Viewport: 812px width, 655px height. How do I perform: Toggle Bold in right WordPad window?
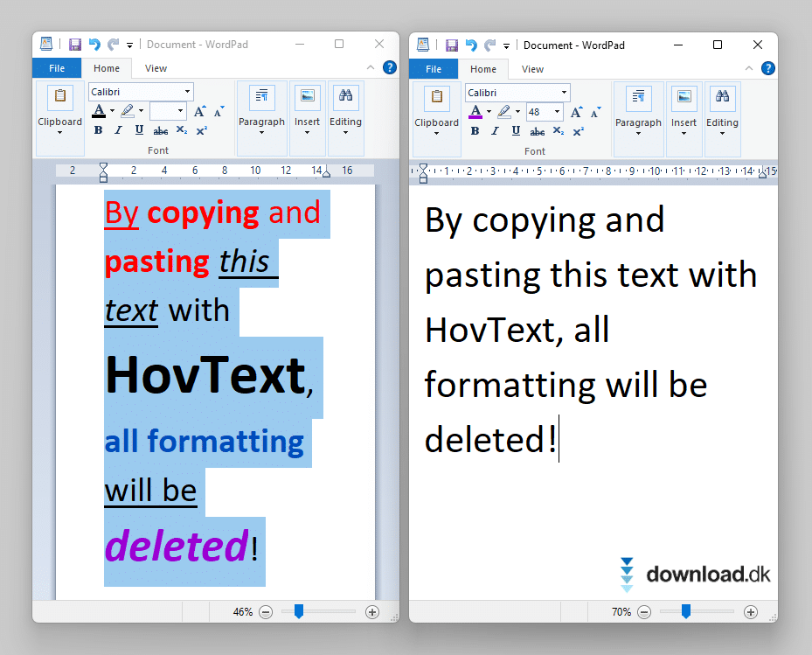click(x=475, y=131)
